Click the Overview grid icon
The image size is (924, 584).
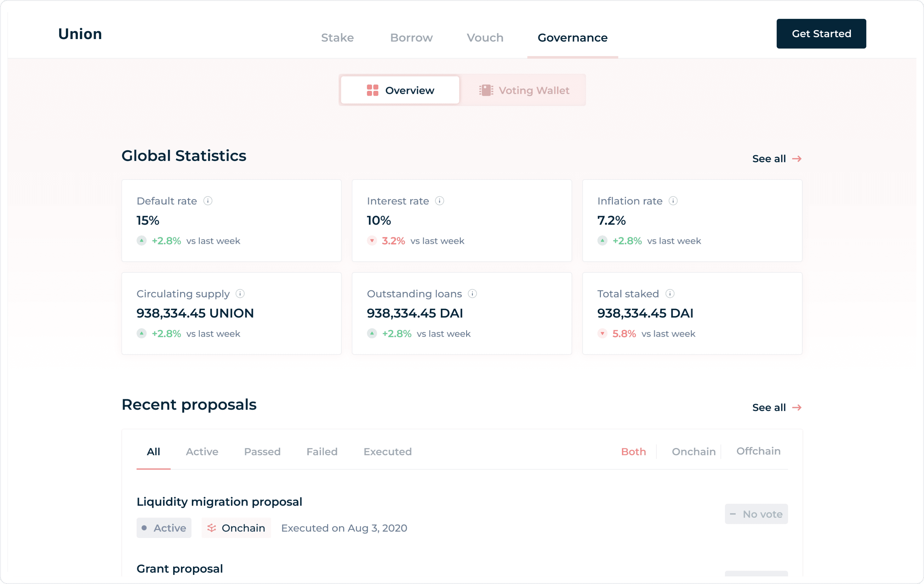point(372,90)
